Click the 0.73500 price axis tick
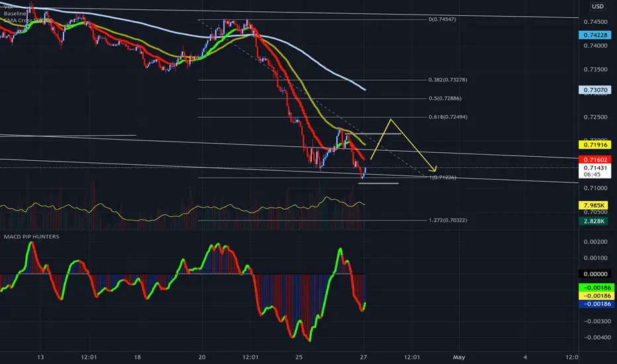 point(595,69)
